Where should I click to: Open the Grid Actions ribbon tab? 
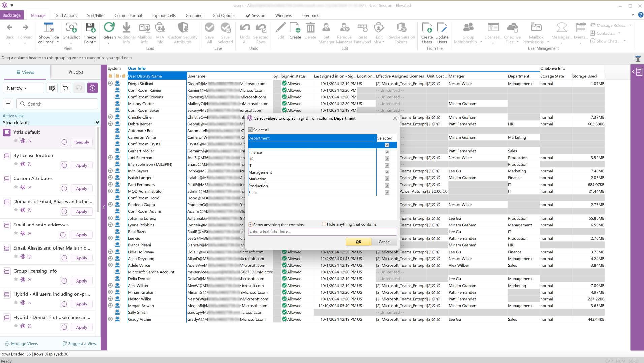click(66, 15)
